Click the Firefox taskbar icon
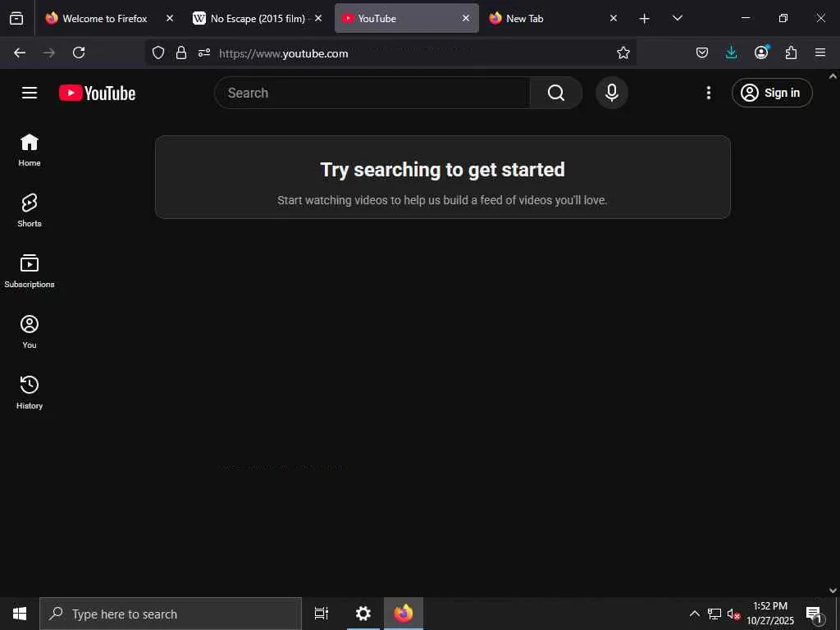840x630 pixels. click(404, 614)
